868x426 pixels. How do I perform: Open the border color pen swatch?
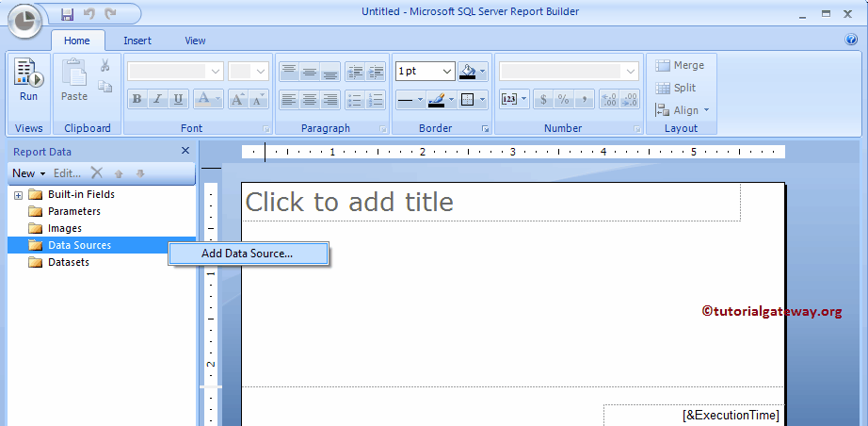pyautogui.click(x=442, y=100)
